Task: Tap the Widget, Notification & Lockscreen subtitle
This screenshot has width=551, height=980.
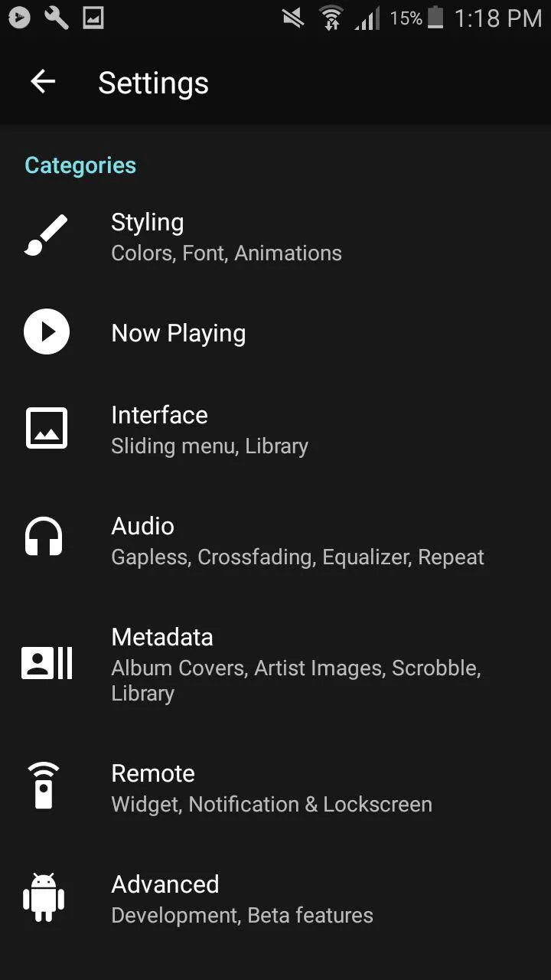Action: coord(272,805)
